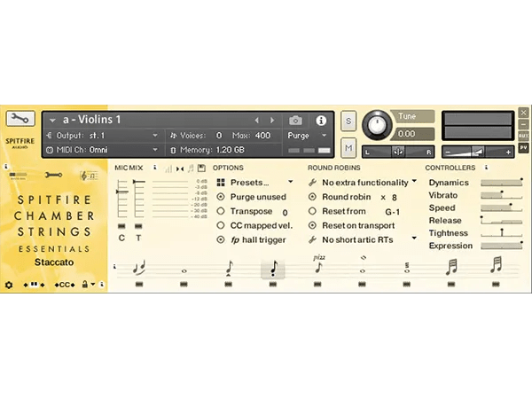The width and height of the screenshot is (532, 399).
Task: Open settings cog in side panel
Action: (9, 285)
